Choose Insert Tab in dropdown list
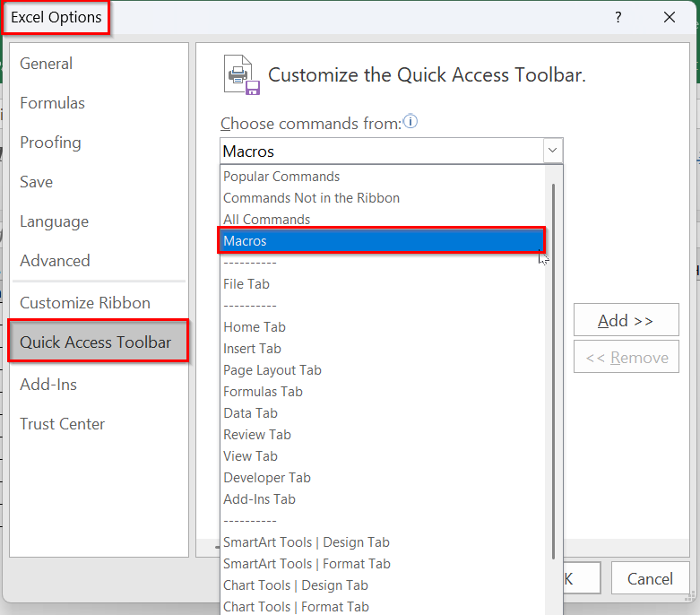700x615 pixels. (383, 349)
